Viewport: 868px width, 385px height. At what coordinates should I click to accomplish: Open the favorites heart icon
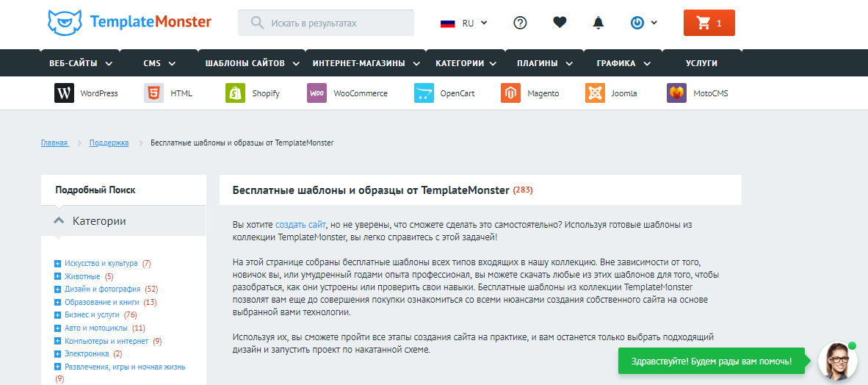coord(560,23)
